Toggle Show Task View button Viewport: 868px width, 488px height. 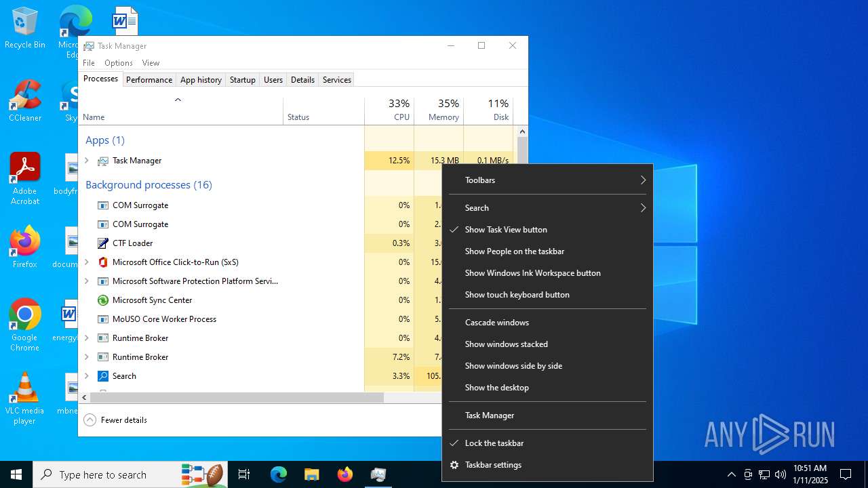click(547, 230)
